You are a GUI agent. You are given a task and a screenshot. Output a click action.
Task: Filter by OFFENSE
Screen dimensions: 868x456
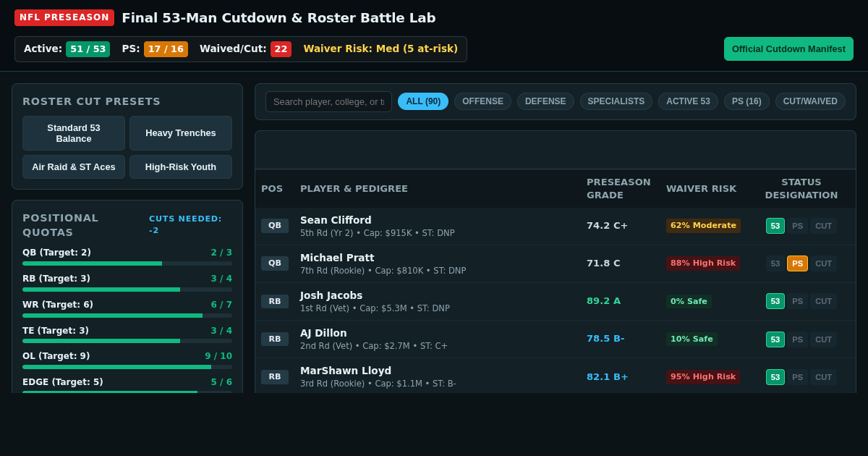pyautogui.click(x=482, y=101)
